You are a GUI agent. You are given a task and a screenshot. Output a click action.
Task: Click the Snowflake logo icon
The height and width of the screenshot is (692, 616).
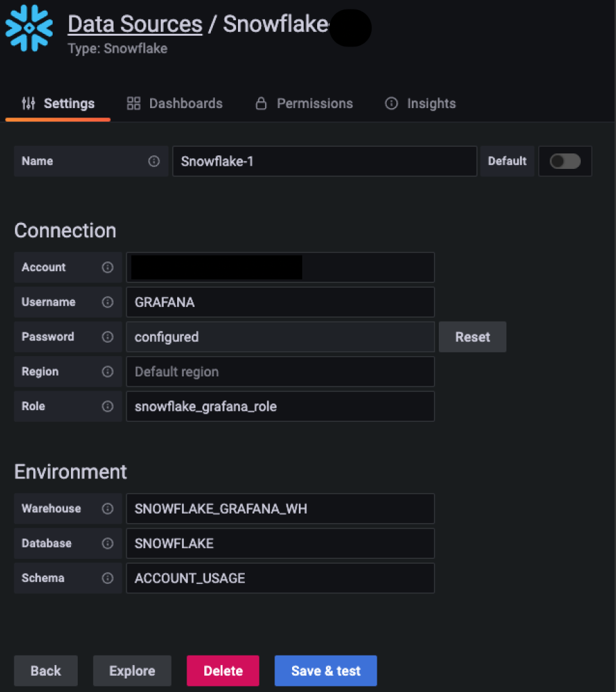[x=28, y=28]
